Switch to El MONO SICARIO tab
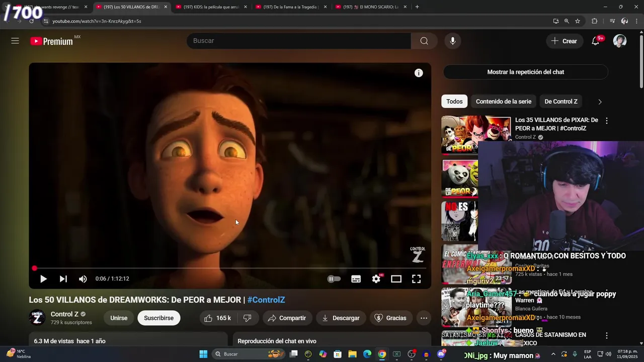 371,7
